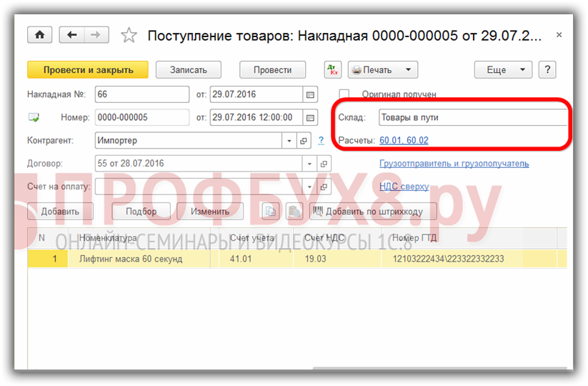Open the 60.01, 60.02 расчеты link

[x=404, y=141]
